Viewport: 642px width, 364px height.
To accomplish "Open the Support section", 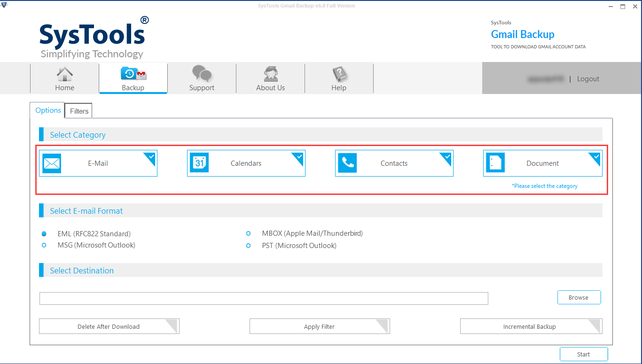I will coord(202,78).
